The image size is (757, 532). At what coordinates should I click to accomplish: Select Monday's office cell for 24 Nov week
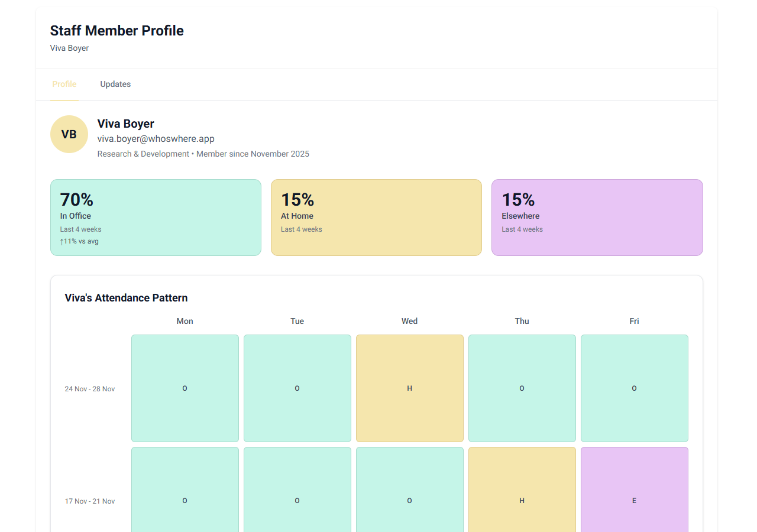coord(185,388)
